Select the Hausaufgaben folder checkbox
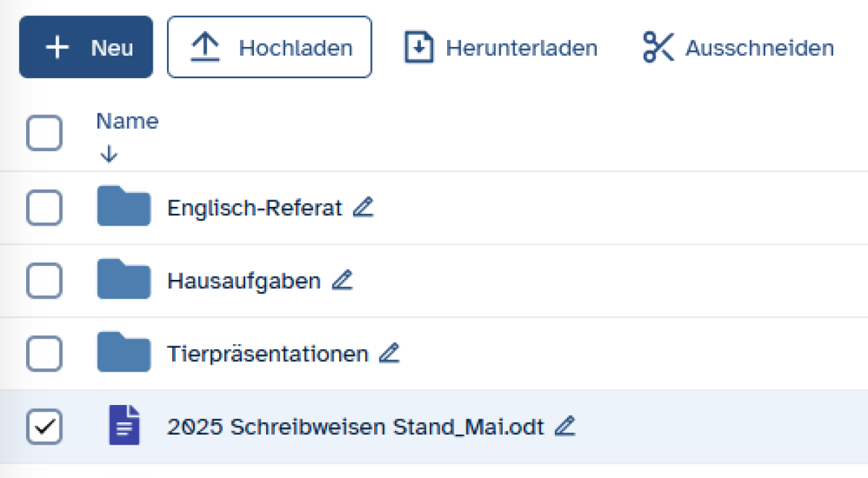 [x=44, y=281]
